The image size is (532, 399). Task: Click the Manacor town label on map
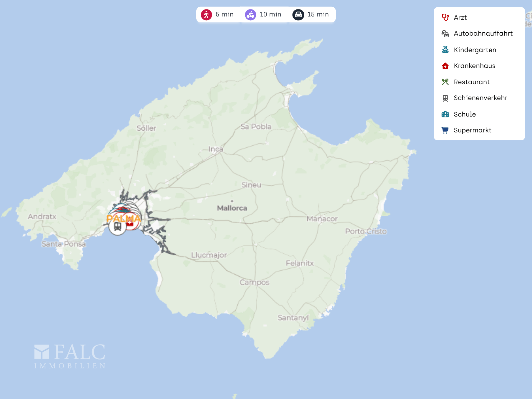(x=322, y=219)
